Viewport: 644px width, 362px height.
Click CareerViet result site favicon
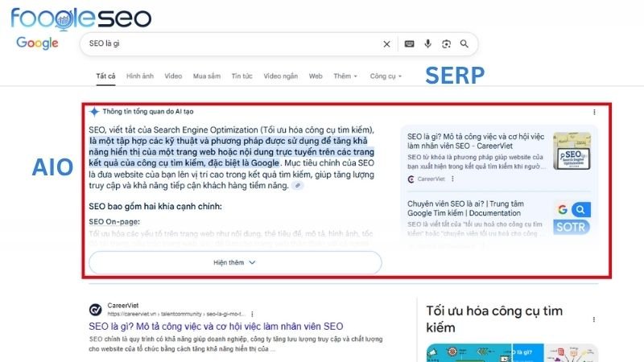tap(95, 310)
